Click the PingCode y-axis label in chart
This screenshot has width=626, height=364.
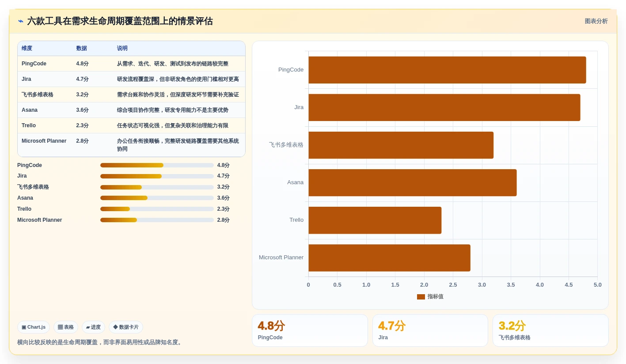click(x=291, y=70)
